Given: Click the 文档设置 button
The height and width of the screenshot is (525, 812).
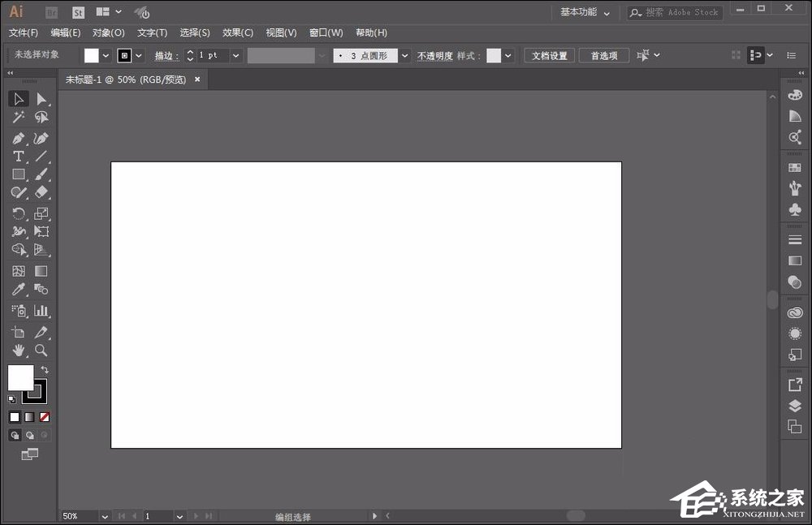Looking at the screenshot, I should (x=550, y=56).
